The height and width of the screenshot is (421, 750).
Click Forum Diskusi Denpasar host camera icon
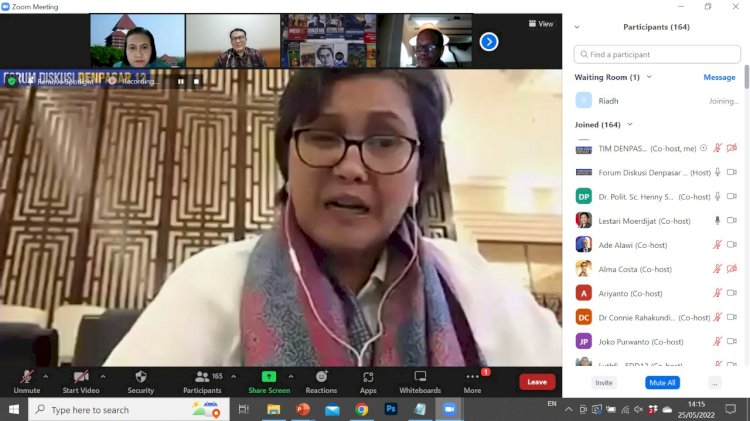(732, 172)
